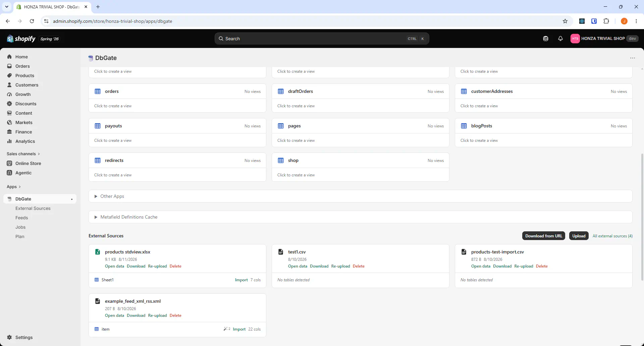The height and width of the screenshot is (346, 644).
Task: Click to create a view under redirects
Action: tap(113, 175)
